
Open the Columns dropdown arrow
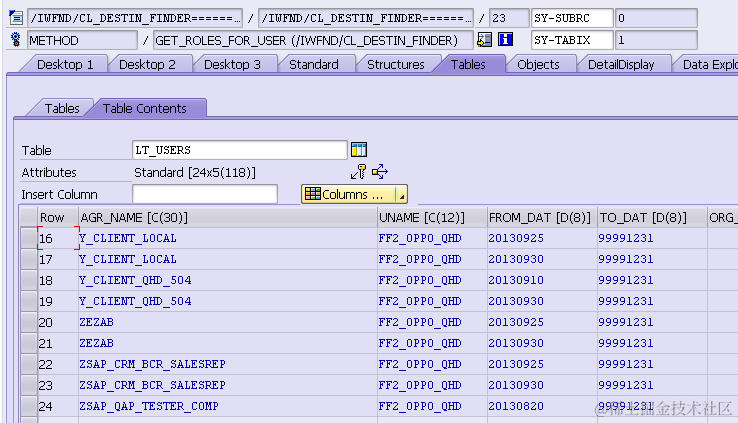(401, 194)
